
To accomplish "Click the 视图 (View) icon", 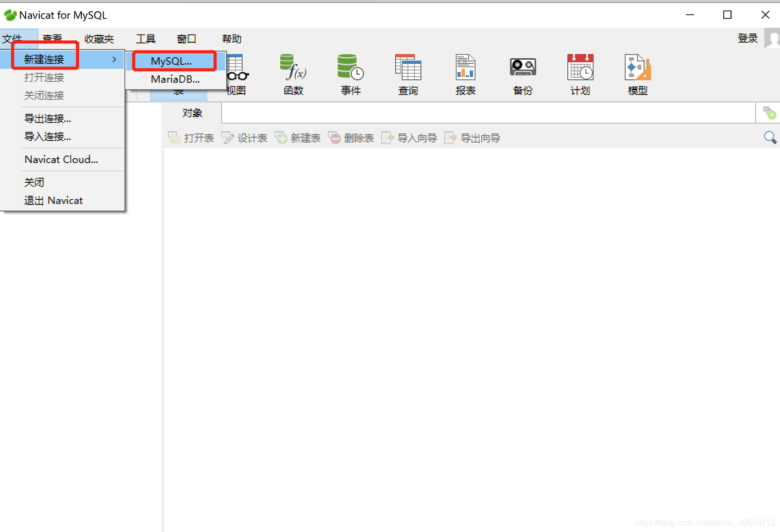I will pos(235,74).
